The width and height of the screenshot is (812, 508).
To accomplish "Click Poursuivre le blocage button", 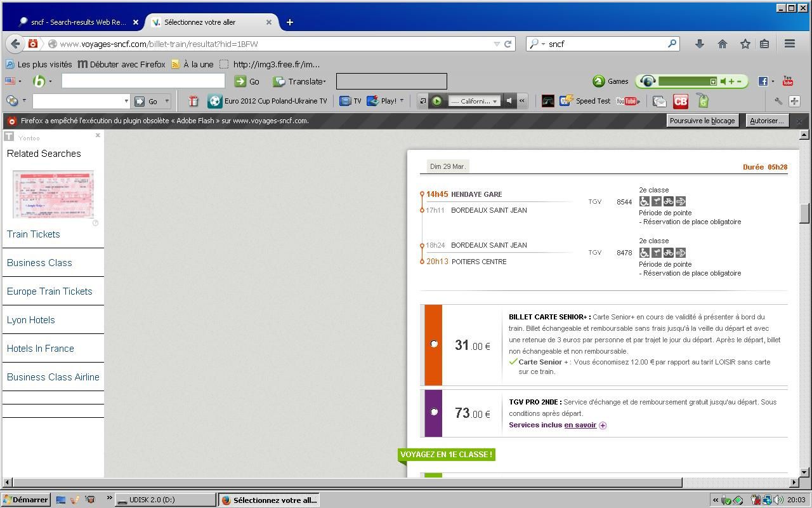I will pos(702,121).
